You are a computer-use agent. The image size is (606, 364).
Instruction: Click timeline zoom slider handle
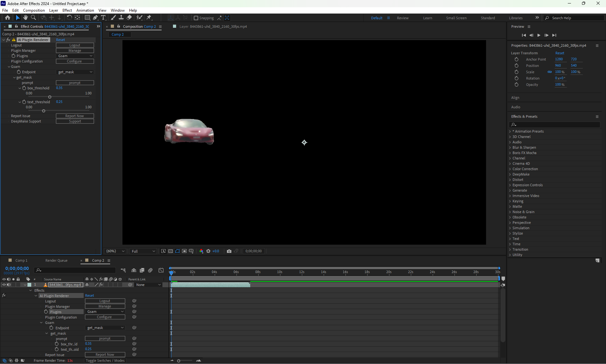(x=179, y=361)
